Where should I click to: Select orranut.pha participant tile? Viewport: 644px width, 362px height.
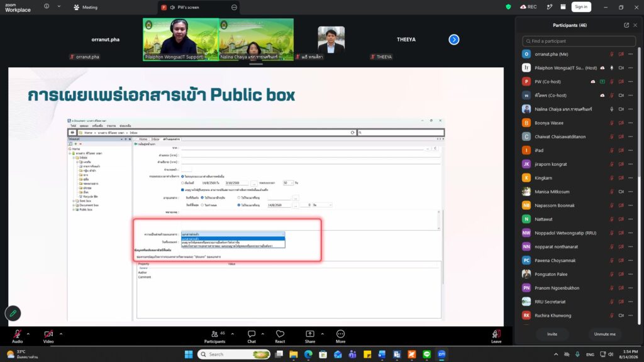click(x=106, y=40)
